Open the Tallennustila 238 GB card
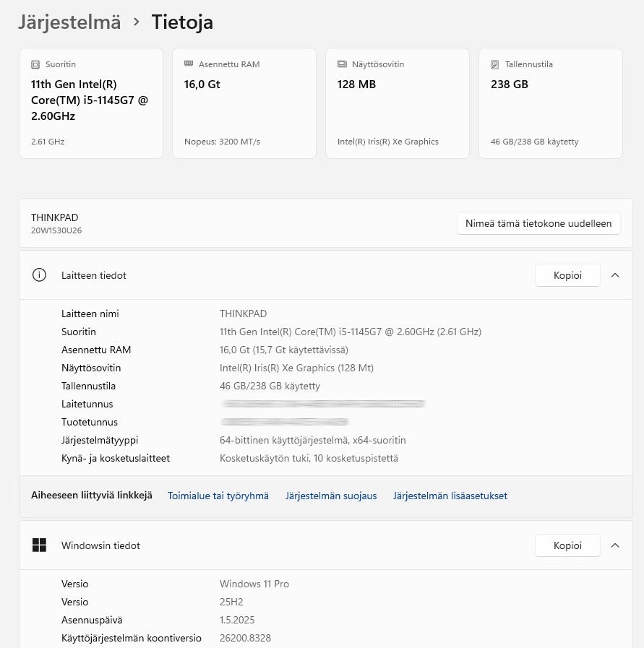This screenshot has height=648, width=644. 551,103
